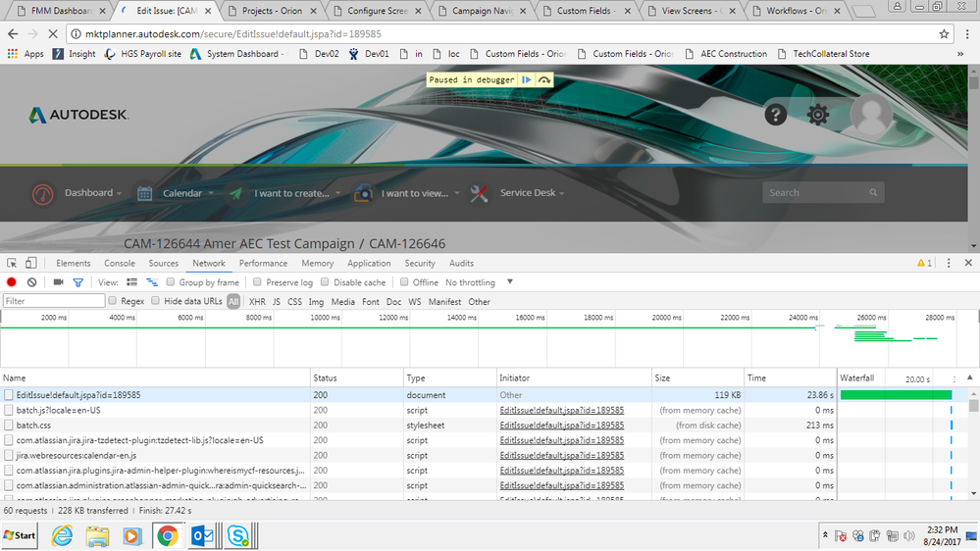Tick checkbox for EditIssue!default.jspa row
980x551 pixels.
[x=8, y=395]
